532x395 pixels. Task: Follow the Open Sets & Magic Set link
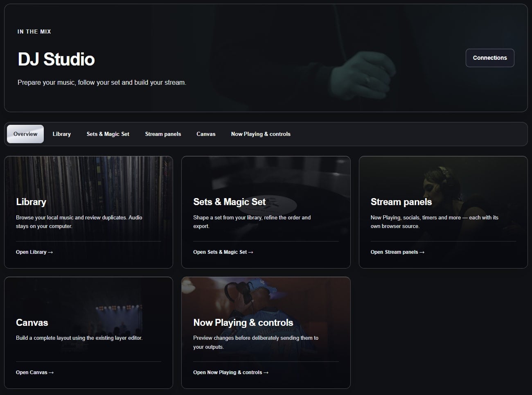[x=223, y=252]
